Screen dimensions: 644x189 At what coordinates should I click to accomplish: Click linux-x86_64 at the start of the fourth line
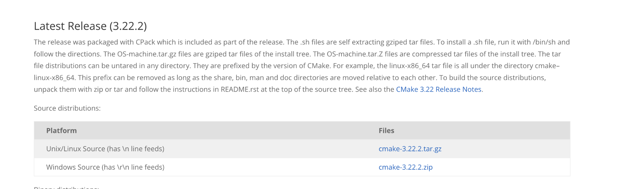[x=54, y=78]
